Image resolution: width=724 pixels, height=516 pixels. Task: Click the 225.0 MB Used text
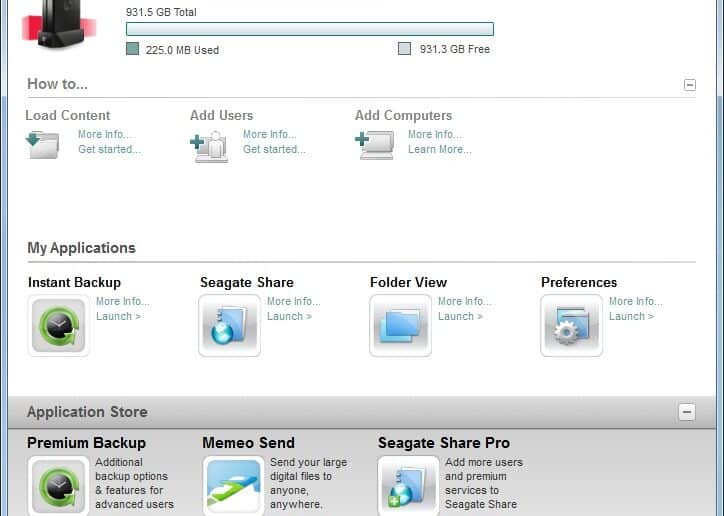[182, 50]
